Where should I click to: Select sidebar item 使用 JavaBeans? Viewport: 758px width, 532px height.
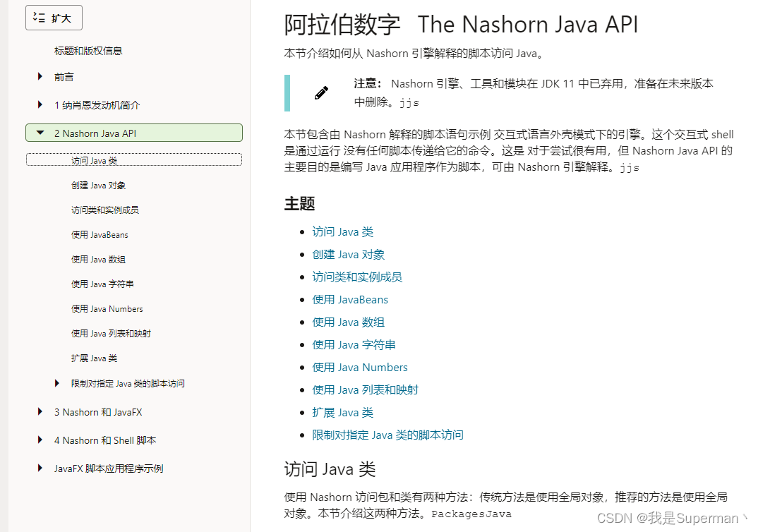click(100, 235)
